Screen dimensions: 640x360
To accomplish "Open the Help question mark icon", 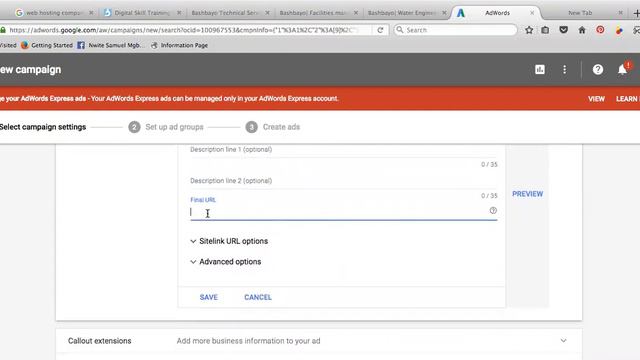I will pos(598,69).
